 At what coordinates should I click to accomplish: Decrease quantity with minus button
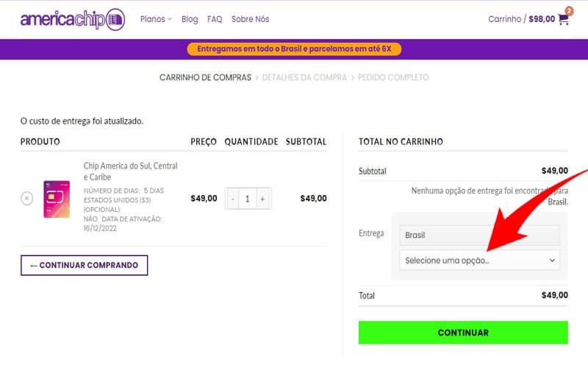[x=233, y=199]
